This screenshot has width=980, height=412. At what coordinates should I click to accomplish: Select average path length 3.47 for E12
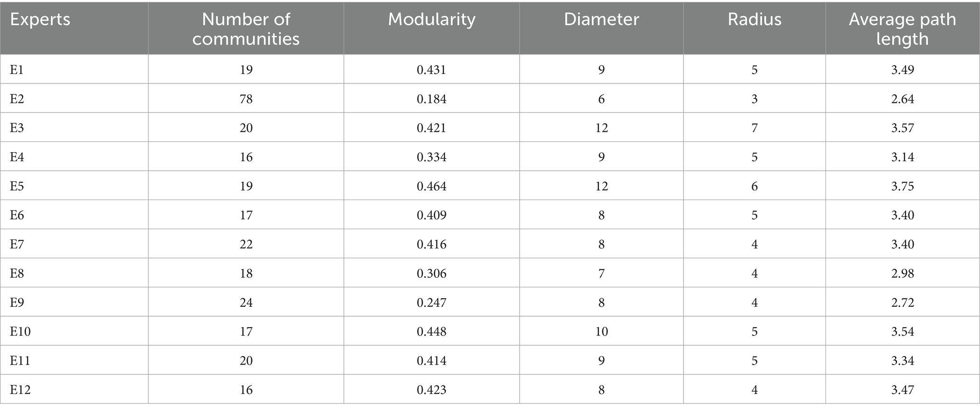tap(902, 390)
